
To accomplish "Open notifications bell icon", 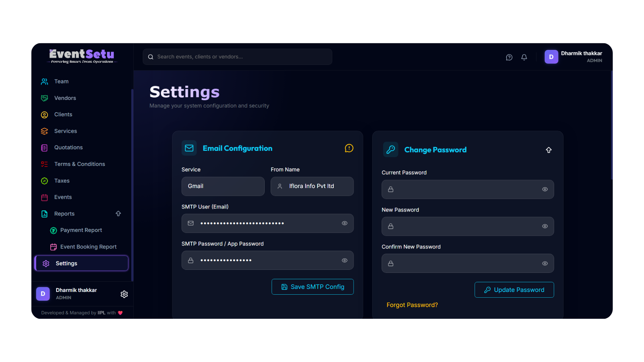I will click(524, 57).
